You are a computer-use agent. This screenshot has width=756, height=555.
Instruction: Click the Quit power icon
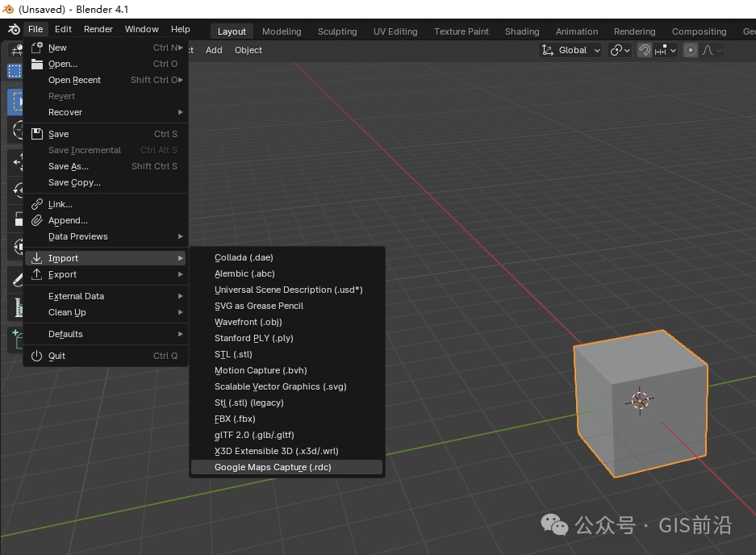[37, 356]
